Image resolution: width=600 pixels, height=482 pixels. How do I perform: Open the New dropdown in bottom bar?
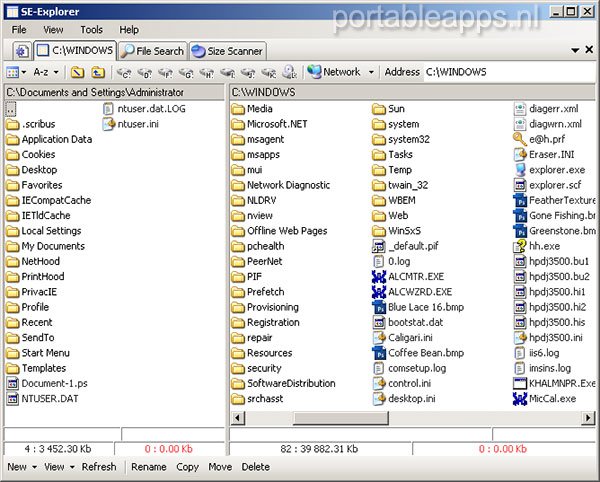22,467
